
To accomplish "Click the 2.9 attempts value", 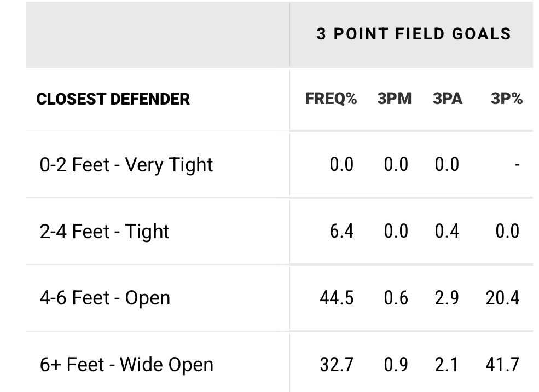I will [447, 298].
